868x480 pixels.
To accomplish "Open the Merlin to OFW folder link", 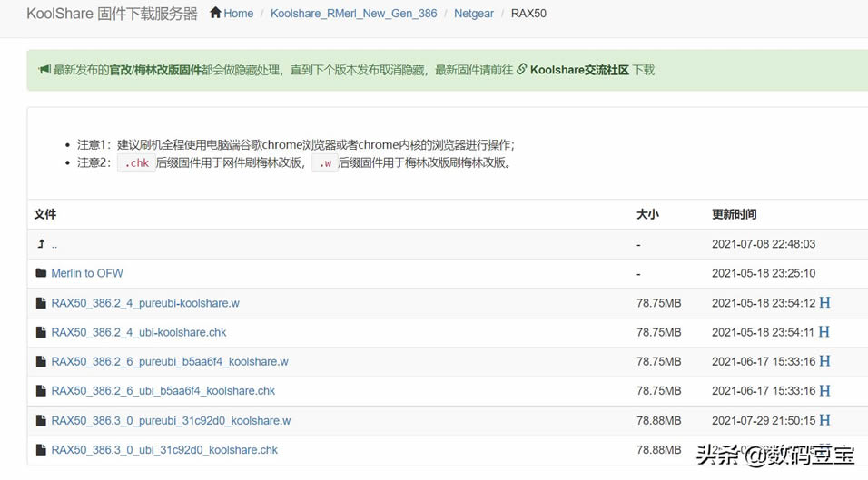I will click(87, 273).
